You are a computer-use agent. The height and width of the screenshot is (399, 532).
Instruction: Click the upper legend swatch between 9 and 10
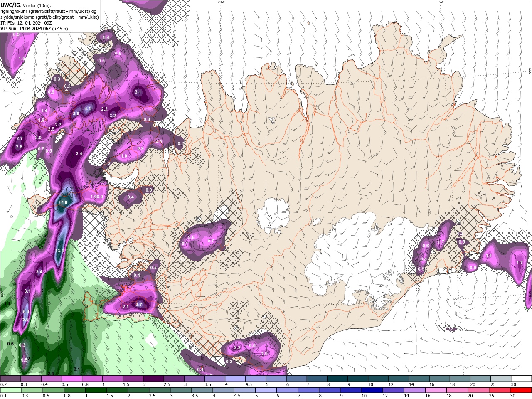click(358, 379)
